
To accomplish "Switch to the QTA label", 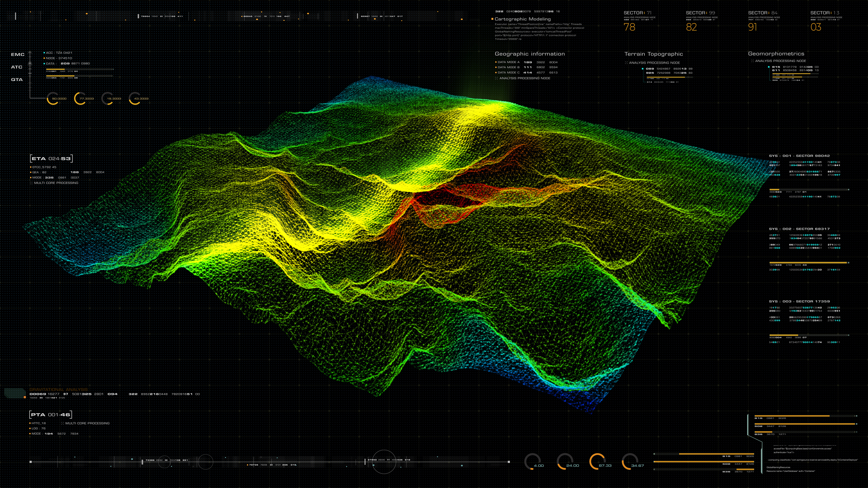I will (x=17, y=80).
